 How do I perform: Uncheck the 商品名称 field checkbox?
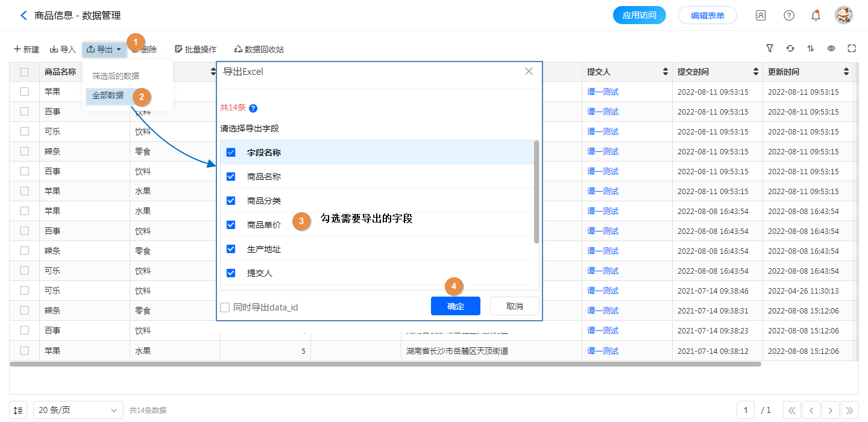click(x=231, y=177)
